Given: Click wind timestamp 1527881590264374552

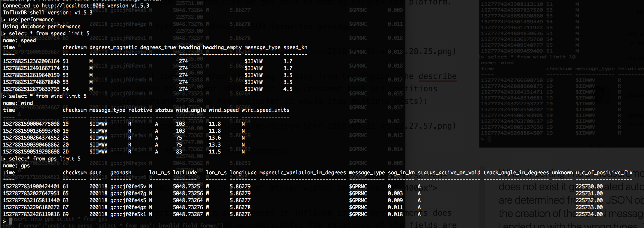Looking at the screenshot, I should pos(31,138).
